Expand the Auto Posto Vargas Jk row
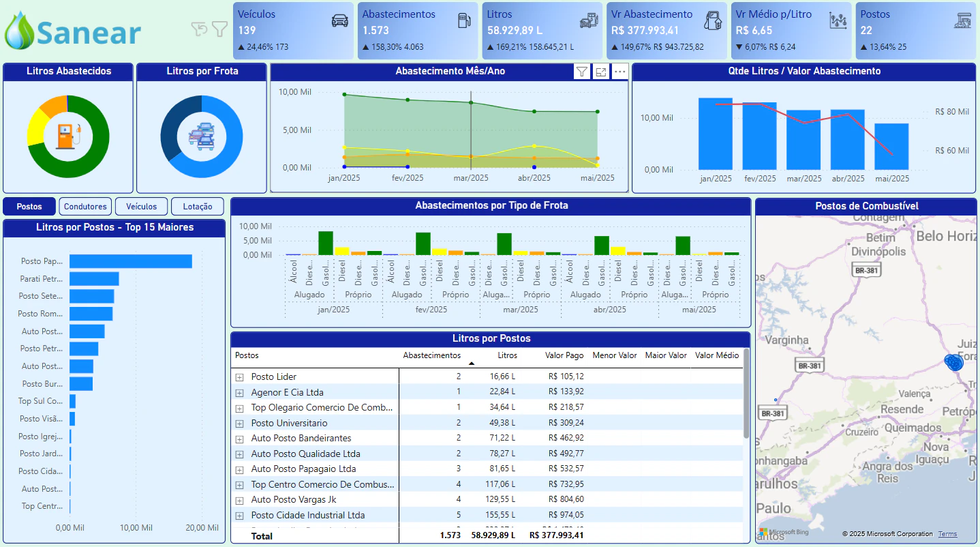This screenshot has height=547, width=980. 239,500
